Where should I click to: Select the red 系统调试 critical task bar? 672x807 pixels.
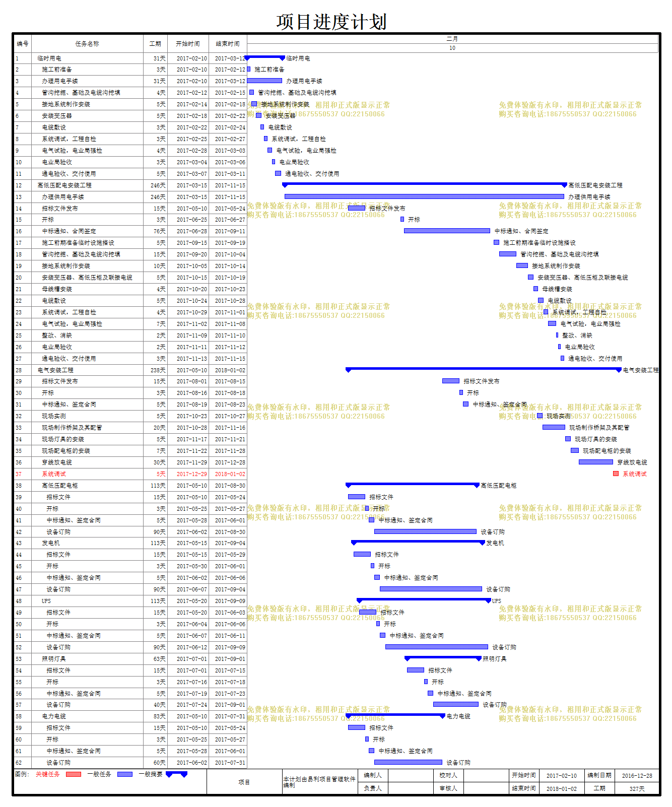(616, 474)
